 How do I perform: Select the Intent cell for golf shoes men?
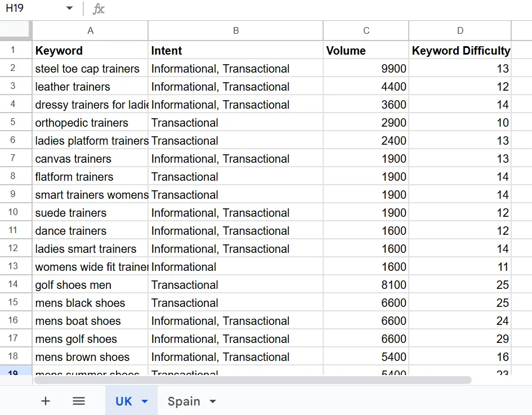pos(236,284)
